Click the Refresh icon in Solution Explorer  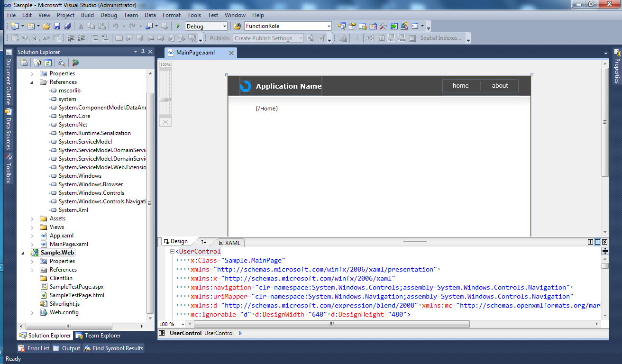[47, 62]
